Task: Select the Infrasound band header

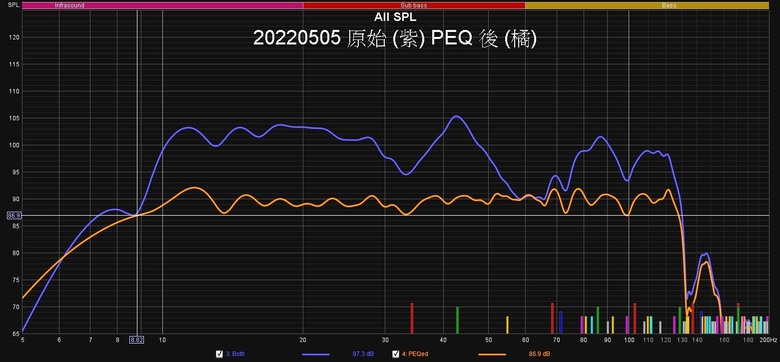Action: coord(163,5)
